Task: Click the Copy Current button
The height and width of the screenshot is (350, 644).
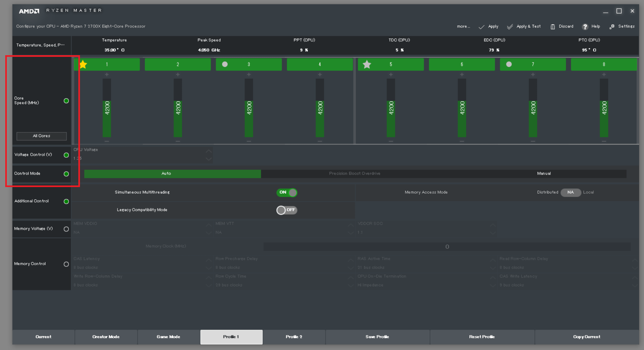Action: tap(587, 337)
